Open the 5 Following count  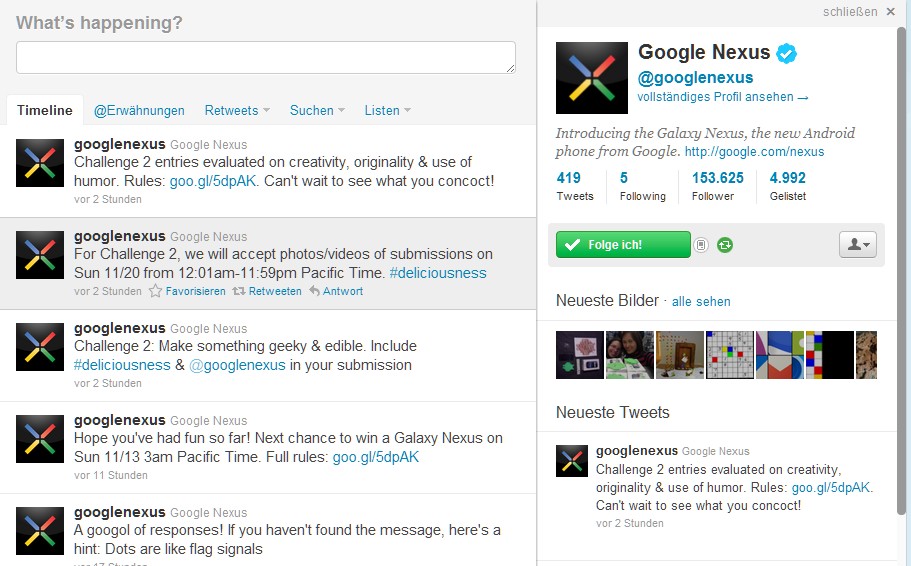click(x=643, y=187)
